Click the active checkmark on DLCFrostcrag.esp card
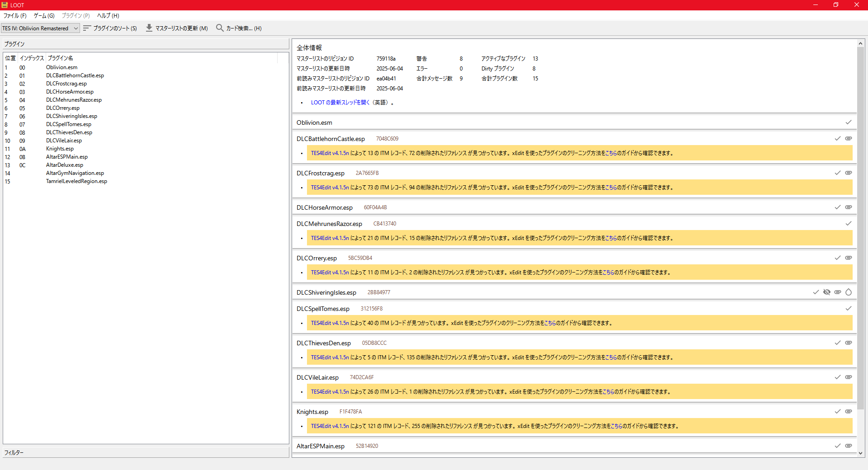 tap(838, 173)
